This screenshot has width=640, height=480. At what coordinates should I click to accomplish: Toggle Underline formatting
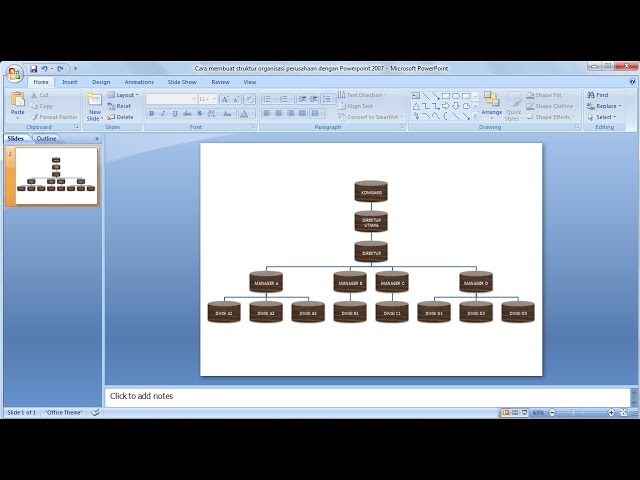(x=175, y=114)
